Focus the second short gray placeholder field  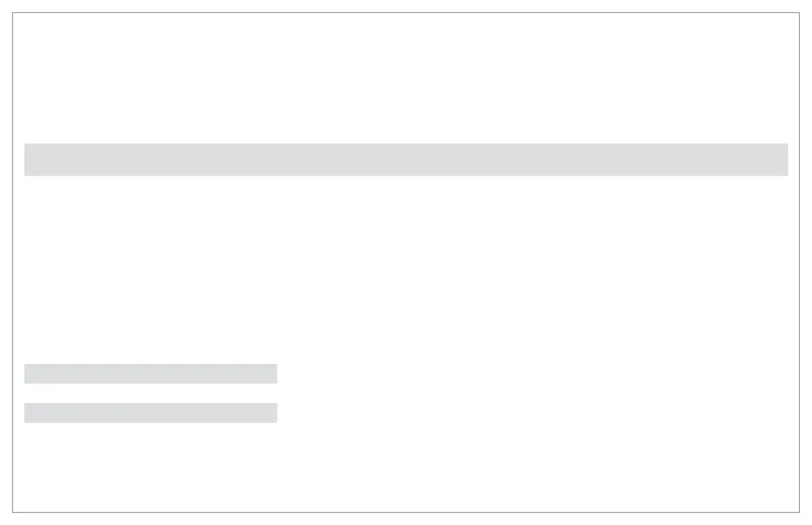point(151,412)
